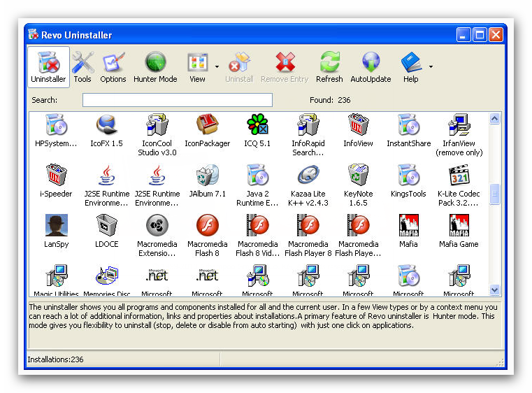Expand the Help dropdown arrow
The image size is (532, 393).
tap(431, 67)
